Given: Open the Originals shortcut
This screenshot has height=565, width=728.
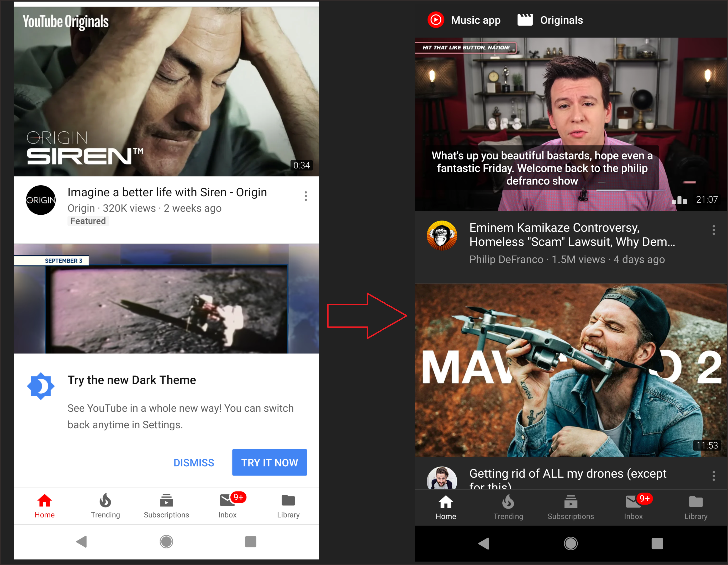Looking at the screenshot, I should point(550,20).
